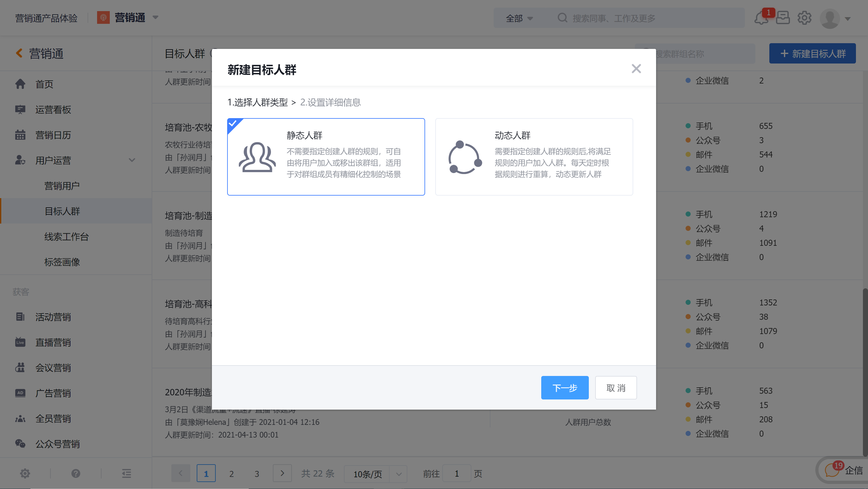Click the 前往 page number input
The image size is (868, 489).
click(x=457, y=473)
